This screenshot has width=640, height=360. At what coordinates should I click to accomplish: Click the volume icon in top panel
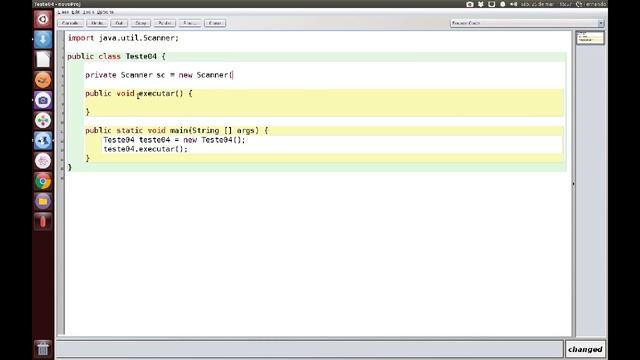click(513, 4)
